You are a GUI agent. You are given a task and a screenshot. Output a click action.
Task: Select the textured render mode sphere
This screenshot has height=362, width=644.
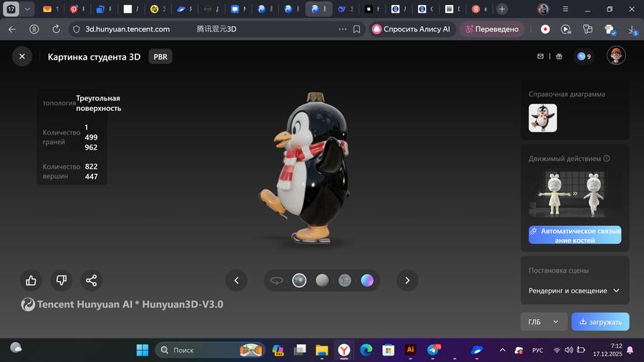tap(299, 280)
